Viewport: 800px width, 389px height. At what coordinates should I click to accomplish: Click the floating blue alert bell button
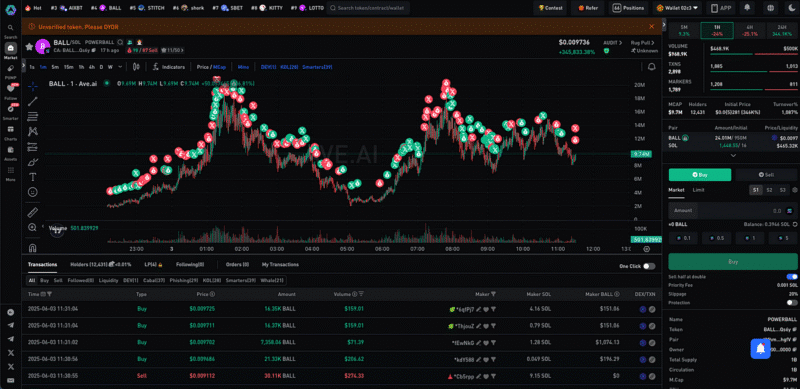click(760, 348)
